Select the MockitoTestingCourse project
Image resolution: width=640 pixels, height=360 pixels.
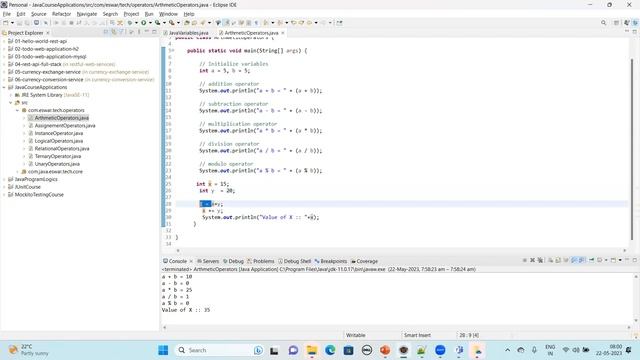point(39,195)
